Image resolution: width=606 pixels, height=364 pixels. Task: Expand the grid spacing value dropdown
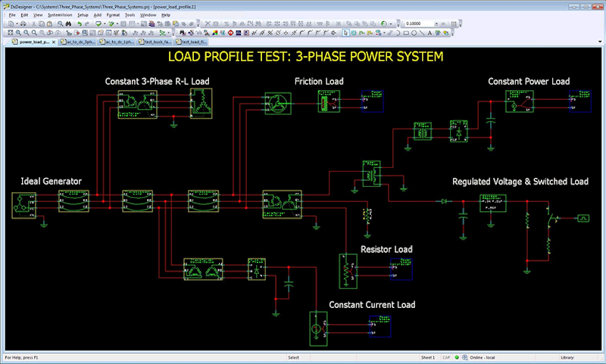click(x=436, y=23)
